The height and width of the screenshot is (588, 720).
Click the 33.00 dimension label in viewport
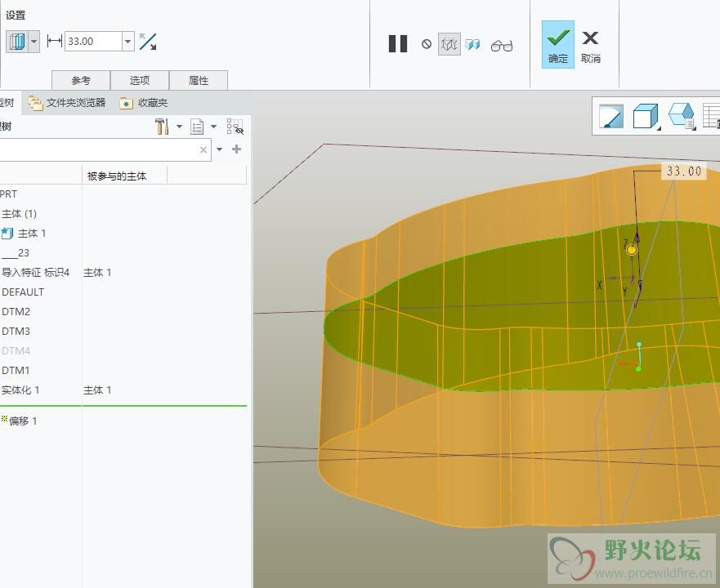(x=684, y=171)
